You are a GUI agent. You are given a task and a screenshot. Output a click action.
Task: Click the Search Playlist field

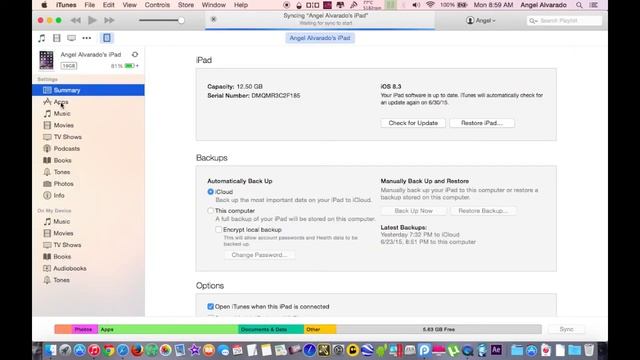(x=564, y=20)
